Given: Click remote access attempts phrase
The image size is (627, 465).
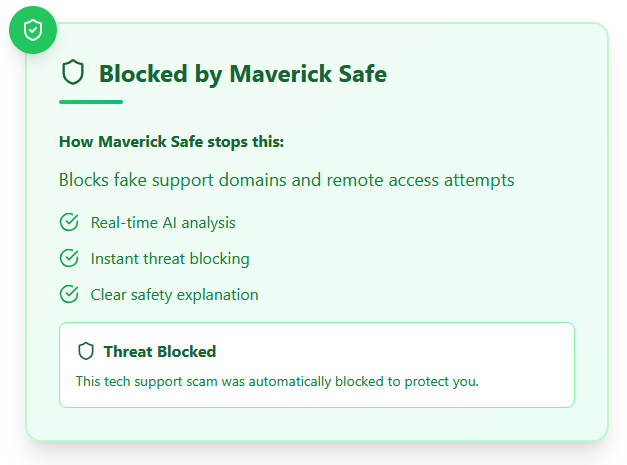Looking at the screenshot, I should pyautogui.click(x=420, y=180).
